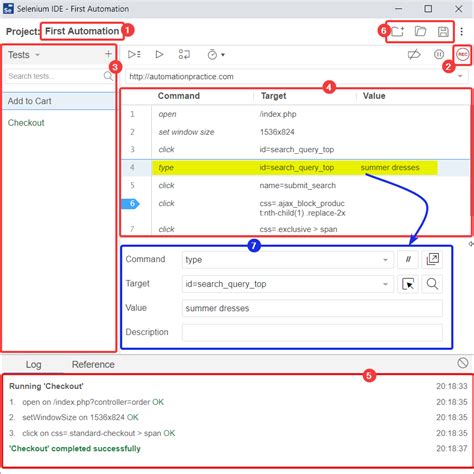Click the Command column header

tap(179, 96)
